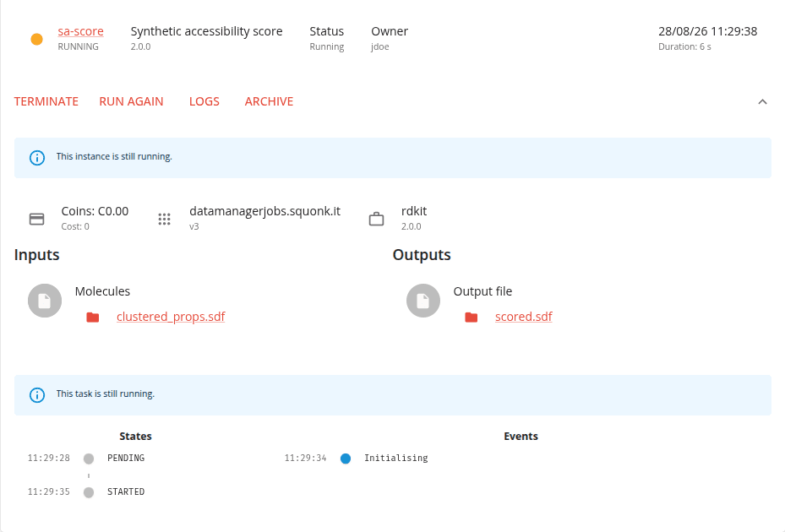Viewport: 785px width, 532px height.
Task: Click the 'rdkit' collection name text
Action: tap(414, 211)
